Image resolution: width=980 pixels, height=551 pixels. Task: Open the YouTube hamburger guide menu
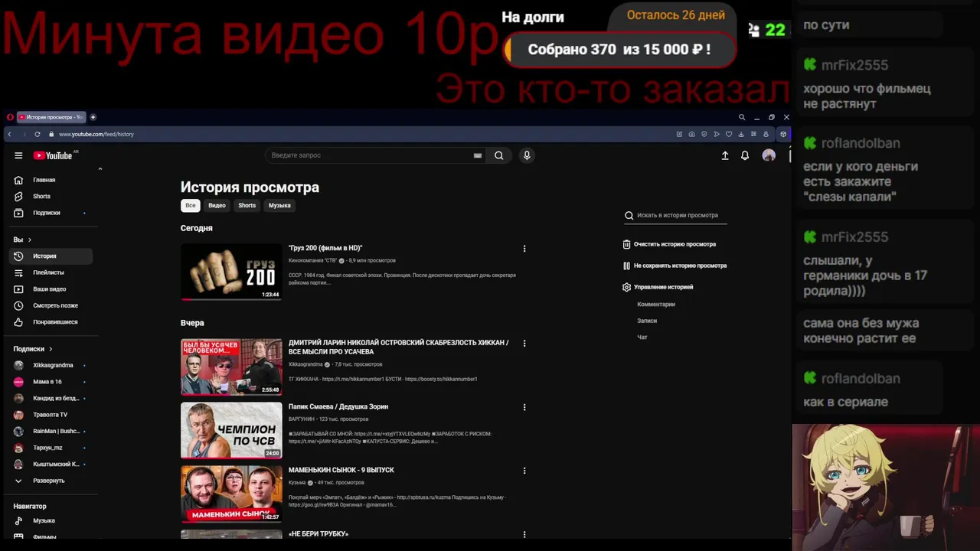click(18, 155)
